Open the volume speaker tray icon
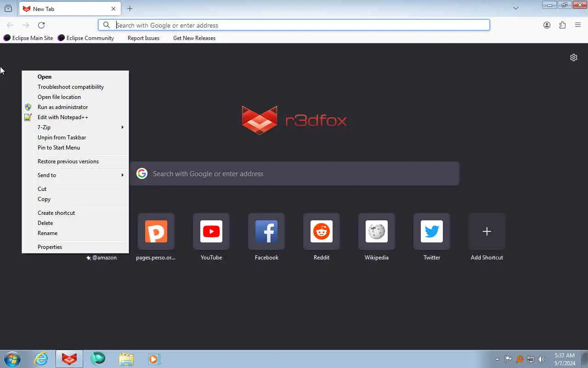The height and width of the screenshot is (368, 588). click(x=542, y=359)
